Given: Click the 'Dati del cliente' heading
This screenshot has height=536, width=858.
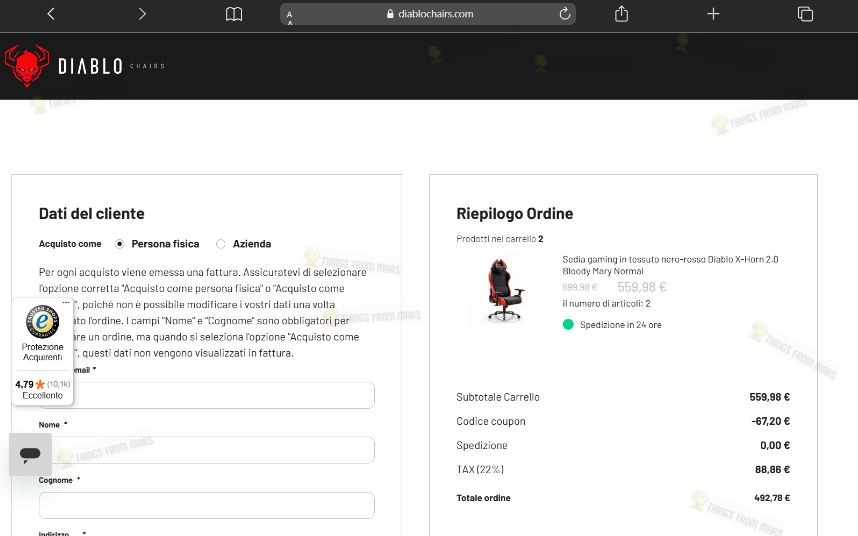Looking at the screenshot, I should click(91, 214).
